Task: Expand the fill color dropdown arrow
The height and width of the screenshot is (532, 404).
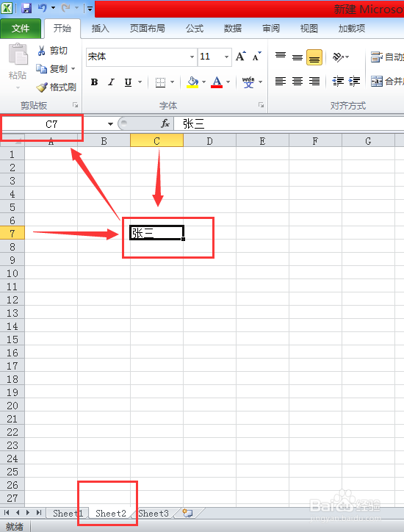Action: point(204,82)
